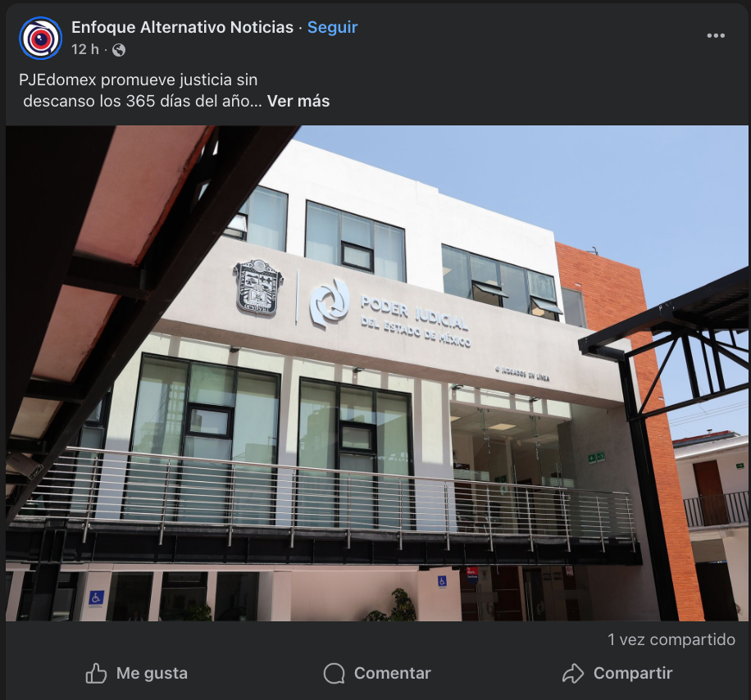Open Enfoque Alternativo Noticias page name
Screen dimensions: 751x700
coord(183,27)
